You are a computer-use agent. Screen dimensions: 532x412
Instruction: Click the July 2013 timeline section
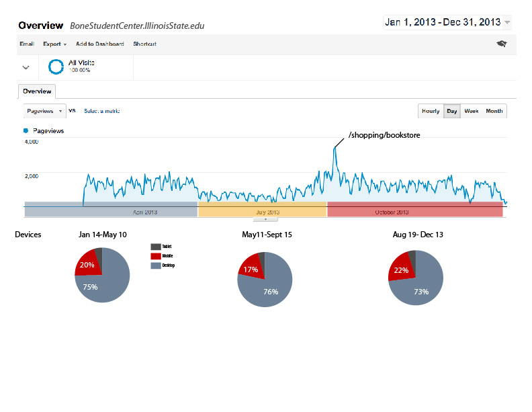(x=262, y=211)
